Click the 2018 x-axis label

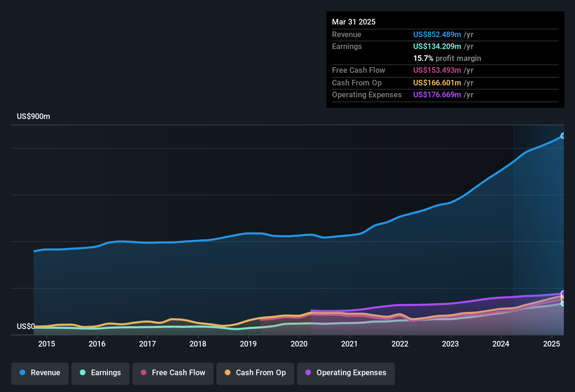198,344
